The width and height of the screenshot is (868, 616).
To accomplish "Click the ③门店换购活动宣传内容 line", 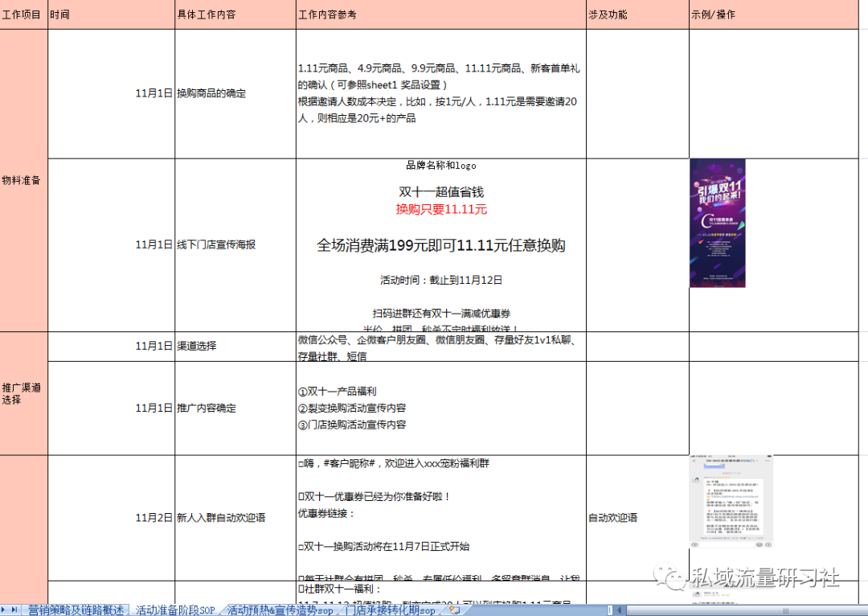I will [x=352, y=425].
